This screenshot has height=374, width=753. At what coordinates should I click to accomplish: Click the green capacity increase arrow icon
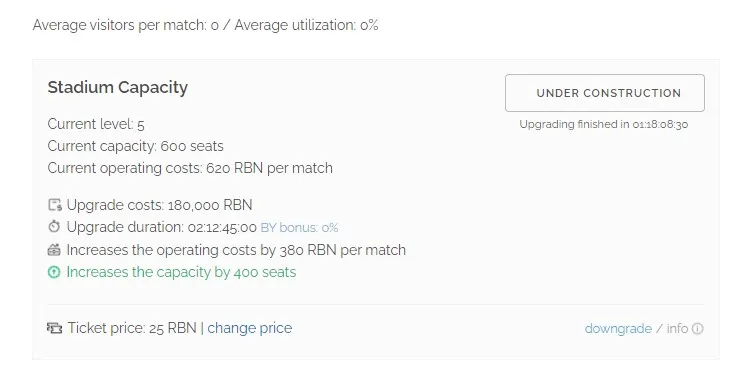pyautogui.click(x=54, y=272)
